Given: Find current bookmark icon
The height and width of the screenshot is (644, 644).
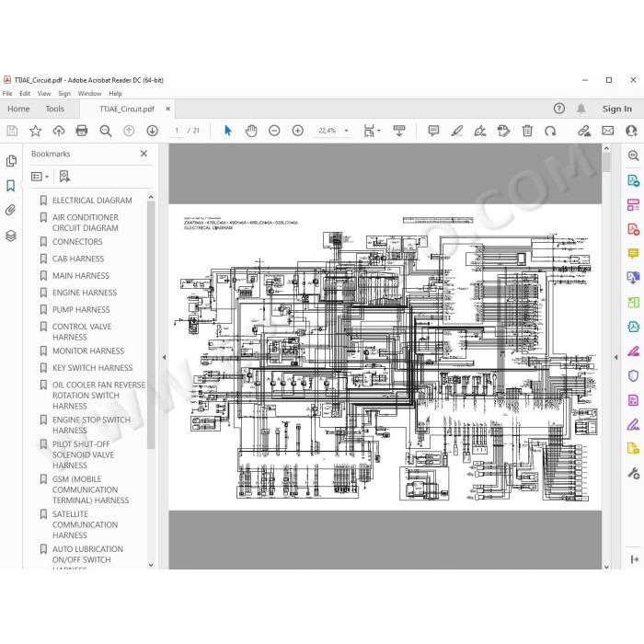Looking at the screenshot, I should tap(64, 177).
